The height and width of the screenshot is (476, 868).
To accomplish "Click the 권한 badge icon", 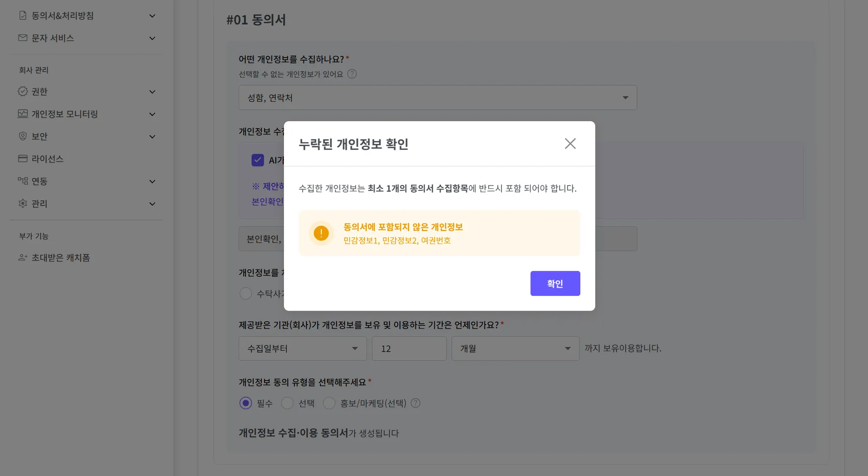I will pos(23,92).
